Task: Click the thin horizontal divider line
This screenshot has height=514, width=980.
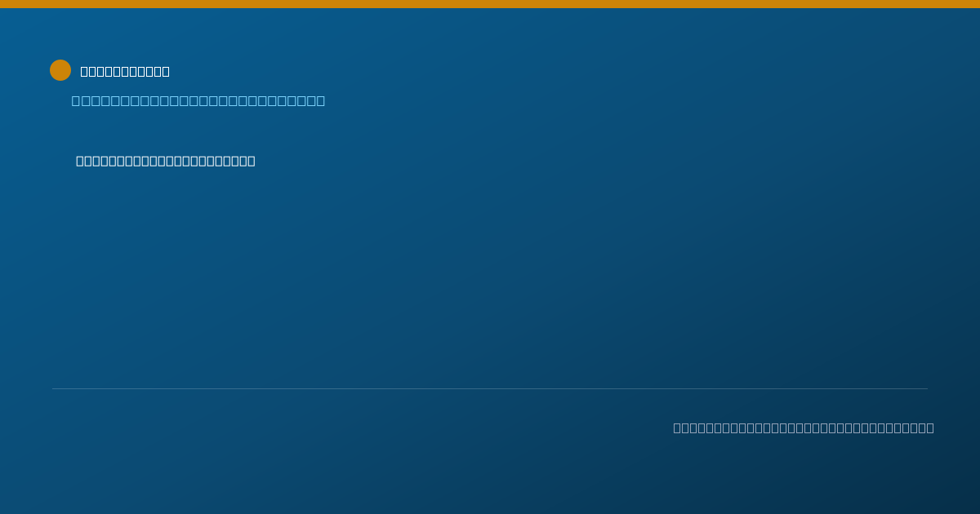Action: point(490,388)
